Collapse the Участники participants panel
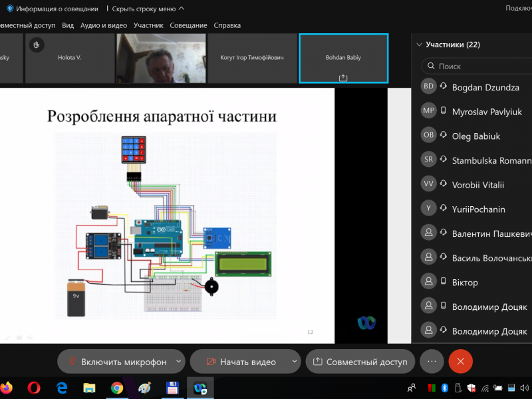Screen dimensions: 532x399 [419, 45]
